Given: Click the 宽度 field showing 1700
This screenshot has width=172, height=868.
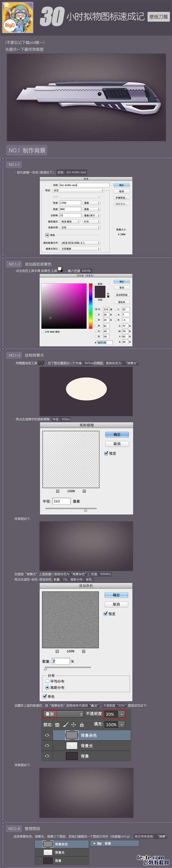Looking at the screenshot, I should (70, 203).
